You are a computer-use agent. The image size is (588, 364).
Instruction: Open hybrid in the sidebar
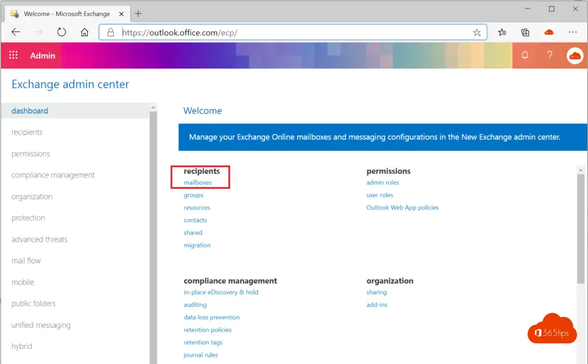22,346
